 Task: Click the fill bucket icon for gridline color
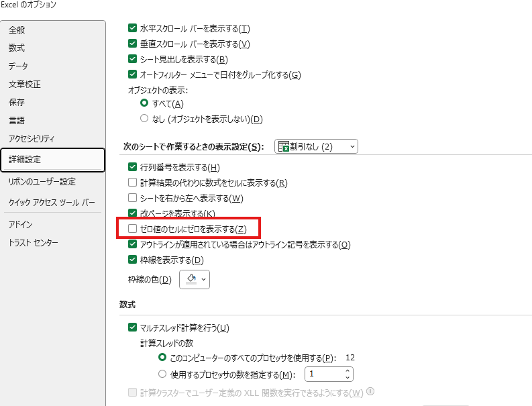coord(190,278)
